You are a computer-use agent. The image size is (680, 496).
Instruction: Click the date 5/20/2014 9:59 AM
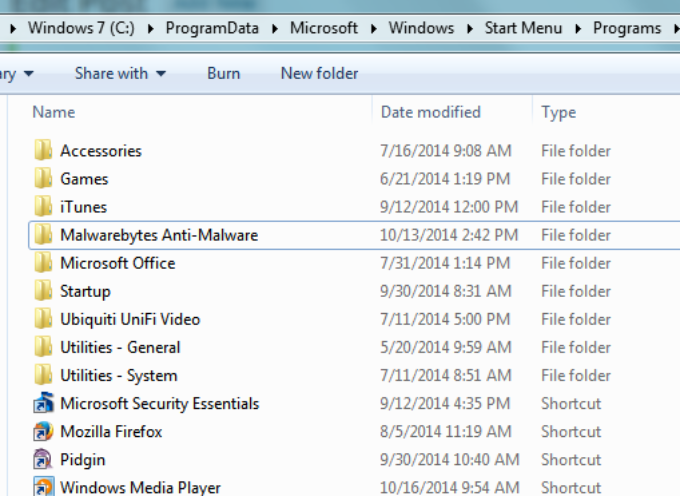pos(446,347)
